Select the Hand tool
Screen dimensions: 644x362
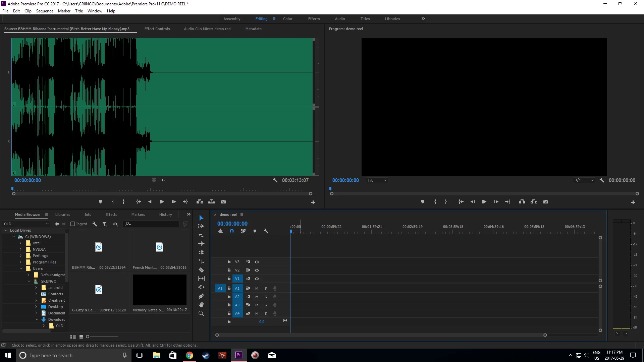201,305
